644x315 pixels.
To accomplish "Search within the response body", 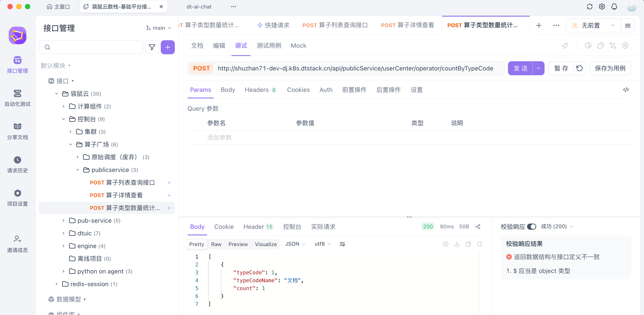I will (479, 244).
